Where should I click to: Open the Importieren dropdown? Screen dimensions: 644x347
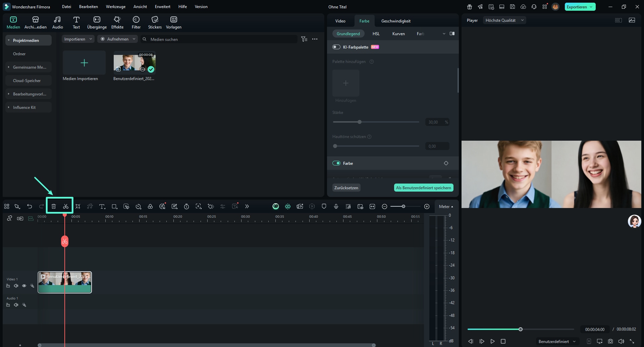(x=78, y=39)
